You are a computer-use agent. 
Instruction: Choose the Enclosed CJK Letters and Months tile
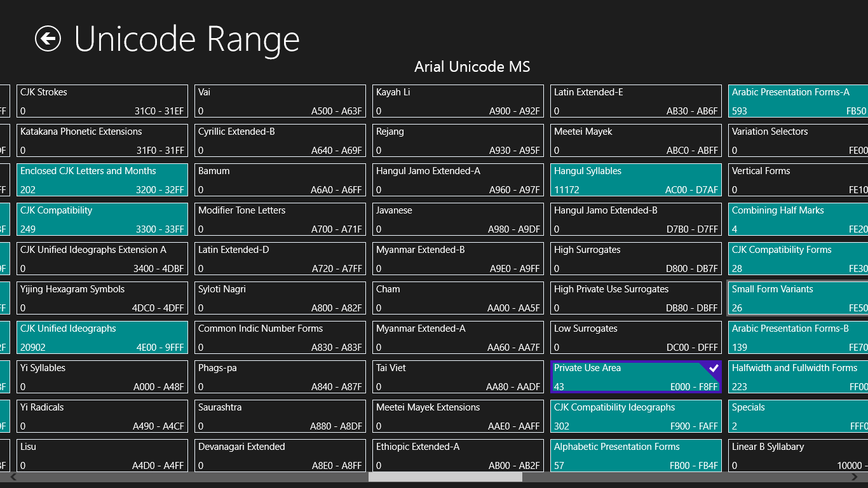pyautogui.click(x=102, y=180)
